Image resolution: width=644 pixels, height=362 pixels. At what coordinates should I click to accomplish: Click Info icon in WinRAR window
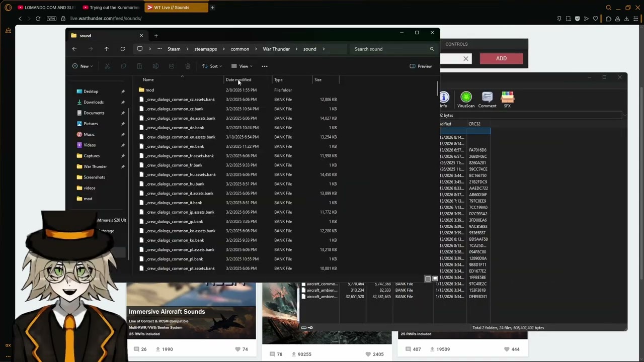pyautogui.click(x=444, y=100)
